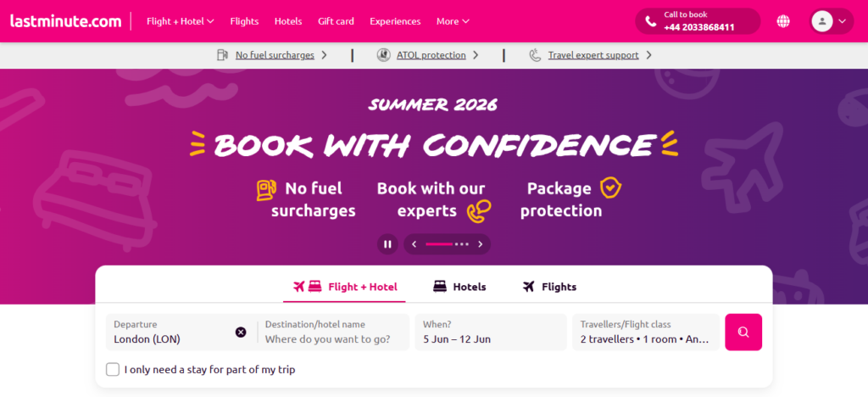Open Gift card in top navigation
This screenshot has height=397, width=868.
[x=336, y=21]
